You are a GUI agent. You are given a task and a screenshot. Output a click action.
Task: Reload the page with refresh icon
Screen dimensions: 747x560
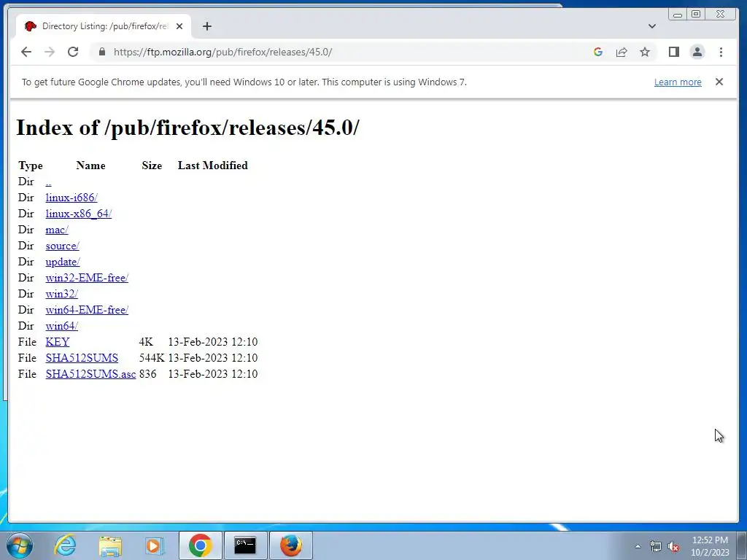point(73,52)
